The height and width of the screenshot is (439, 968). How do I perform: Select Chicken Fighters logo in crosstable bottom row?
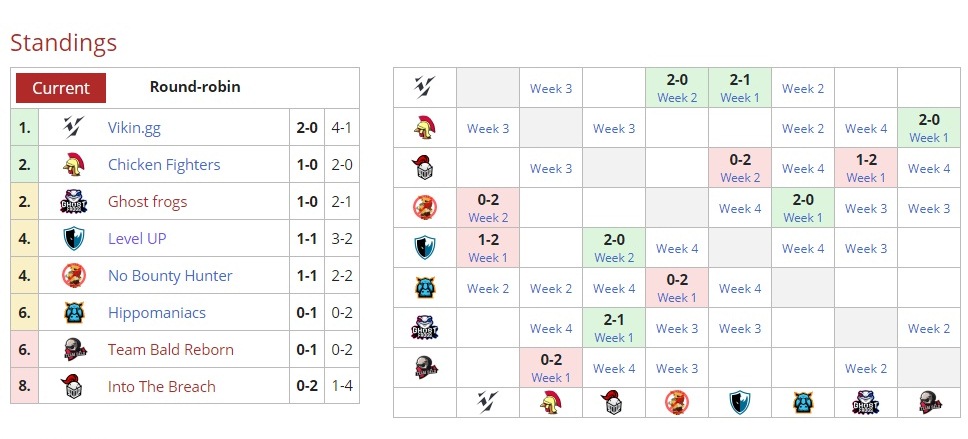[550, 402]
